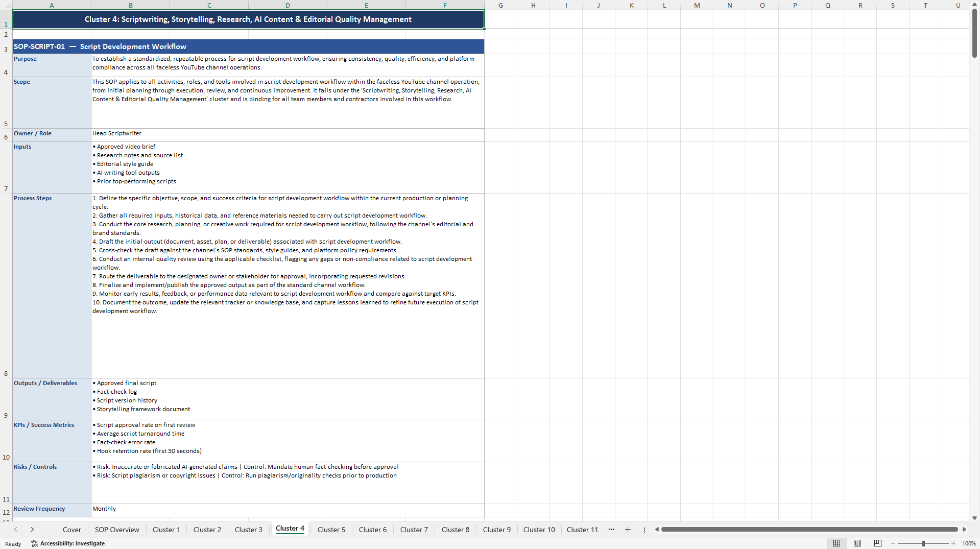Click the zoom out minus icon
The width and height of the screenshot is (980, 549).
coord(893,543)
